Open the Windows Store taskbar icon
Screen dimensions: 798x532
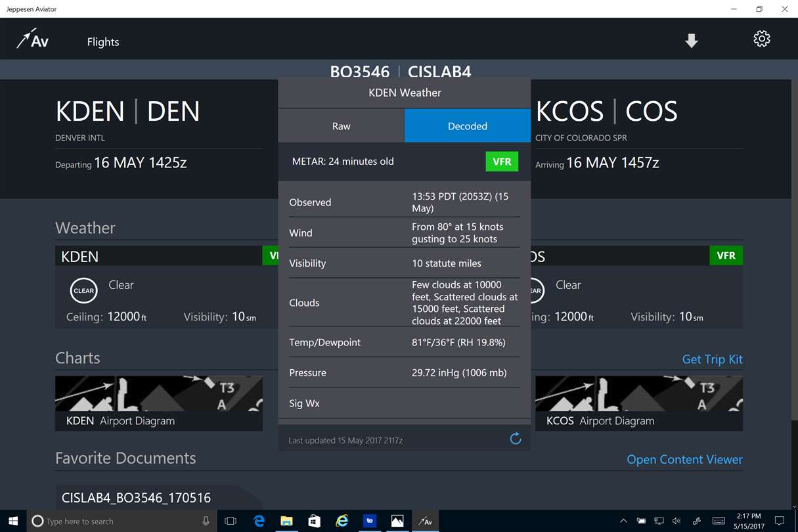point(314,521)
